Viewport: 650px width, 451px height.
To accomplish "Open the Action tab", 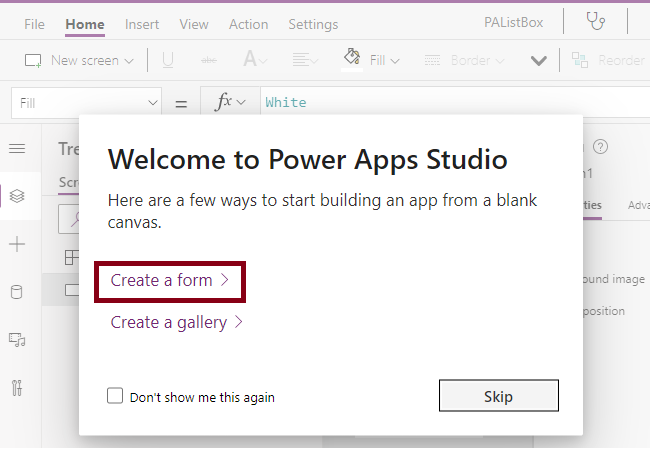I will click(248, 24).
